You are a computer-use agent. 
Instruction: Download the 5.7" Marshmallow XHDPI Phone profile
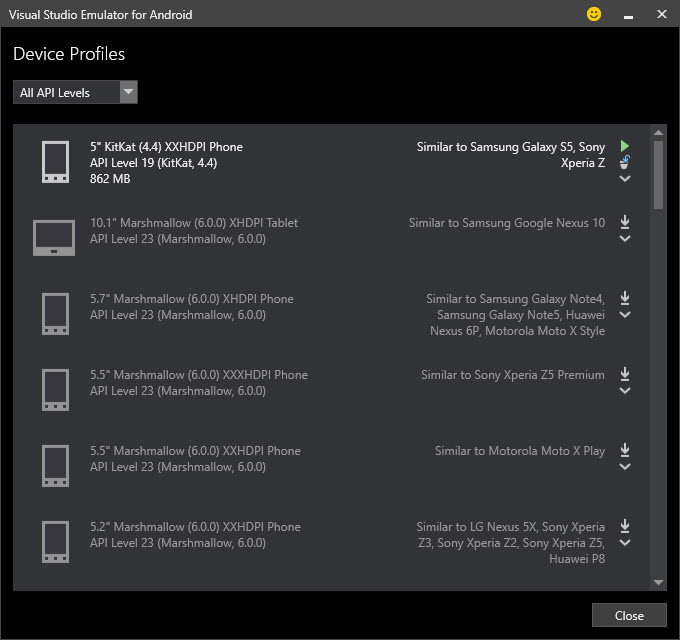pos(625,298)
